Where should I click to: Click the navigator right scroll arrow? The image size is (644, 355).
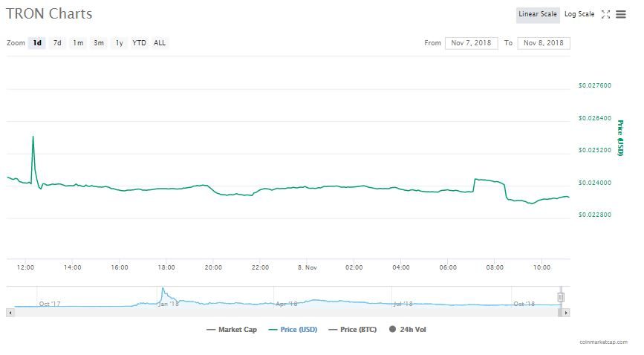[566, 313]
